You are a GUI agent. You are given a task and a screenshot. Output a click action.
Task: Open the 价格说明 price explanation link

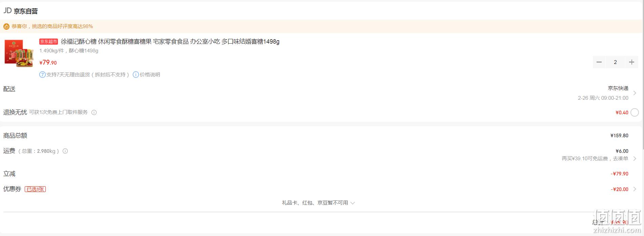[150, 75]
